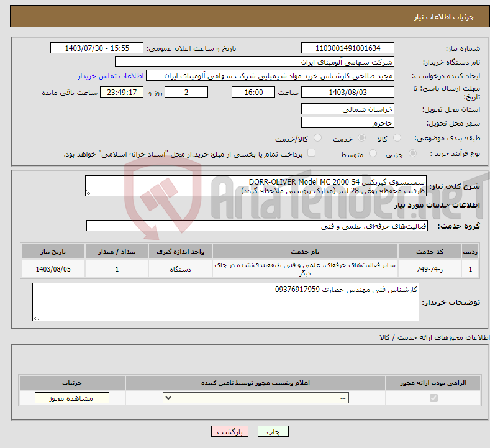Image resolution: width=490 pixels, height=448 pixels.
Task: Select the کالا radio button
Action: 397,138
